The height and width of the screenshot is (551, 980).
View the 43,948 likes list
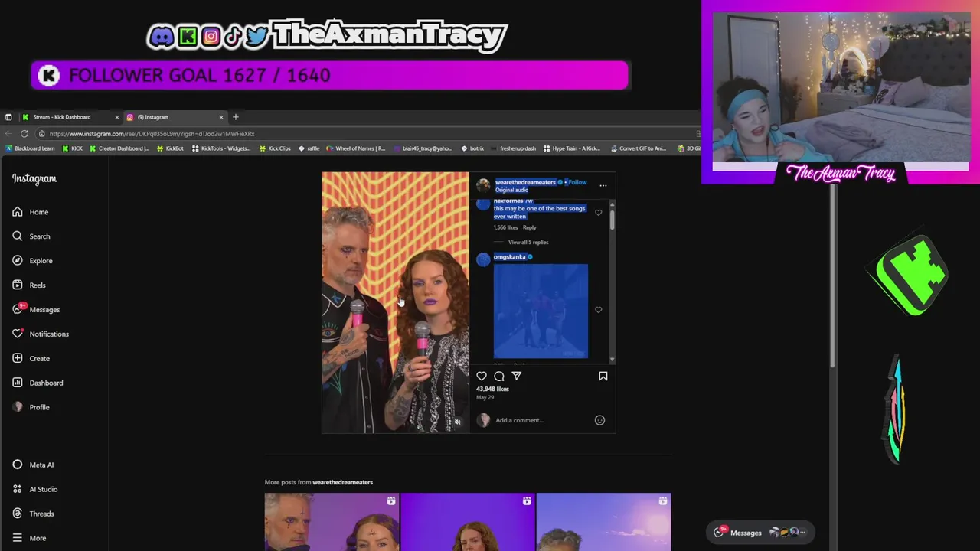coord(492,389)
